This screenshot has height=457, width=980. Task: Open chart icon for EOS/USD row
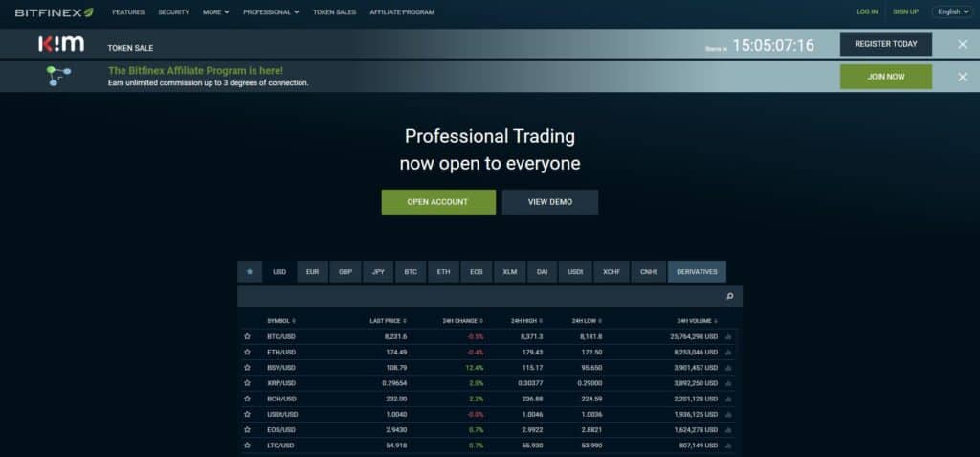(728, 430)
